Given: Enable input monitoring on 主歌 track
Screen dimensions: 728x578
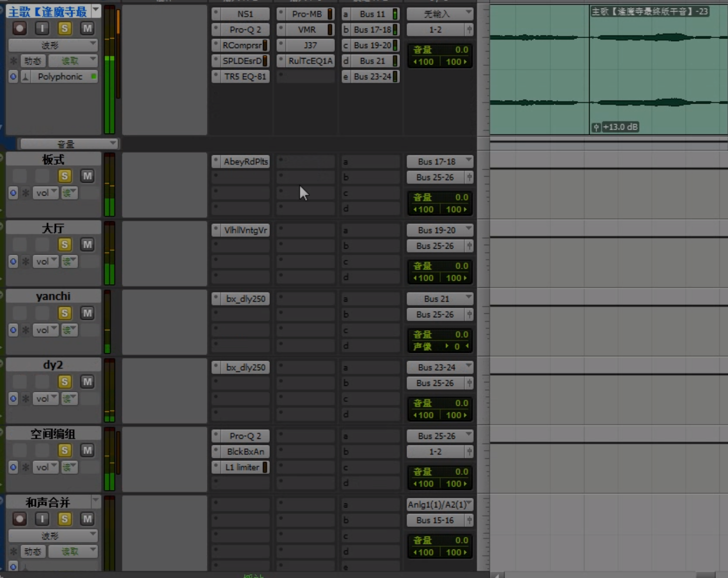Looking at the screenshot, I should click(42, 29).
